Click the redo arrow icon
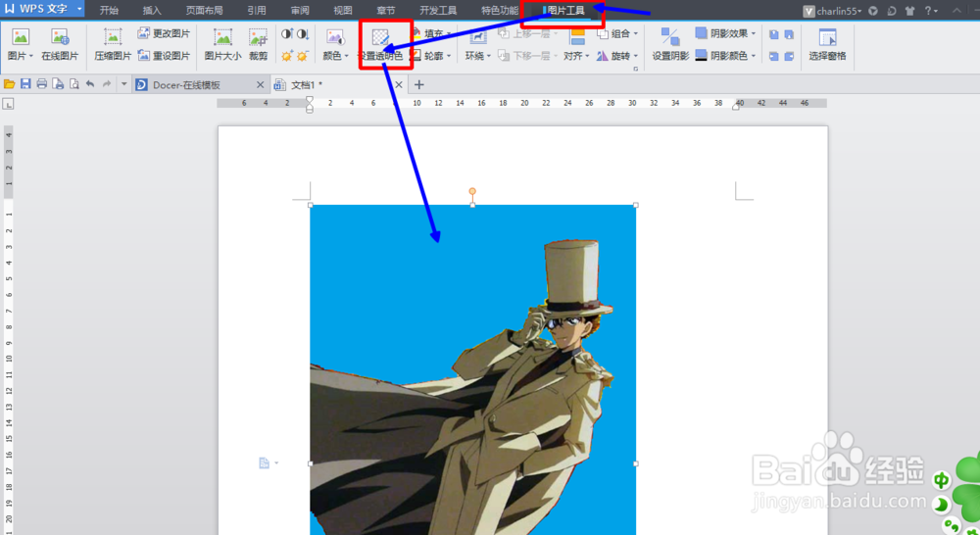Screen dimensions: 980x535 tap(107, 84)
